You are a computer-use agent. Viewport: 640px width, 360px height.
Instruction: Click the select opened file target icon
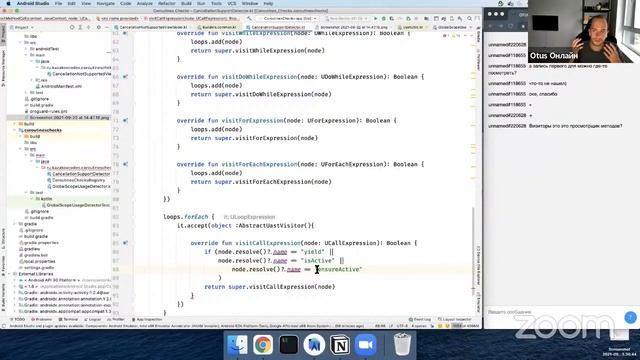[x=72, y=27]
